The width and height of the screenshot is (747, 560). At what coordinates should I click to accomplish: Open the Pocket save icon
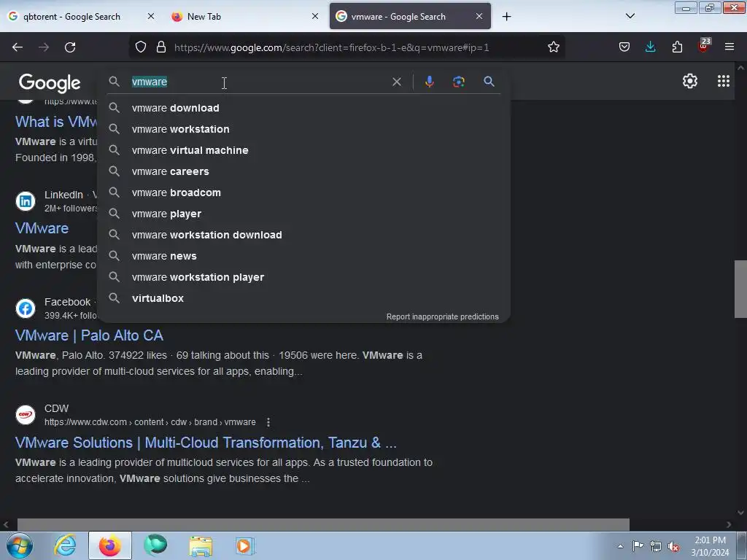coord(624,47)
